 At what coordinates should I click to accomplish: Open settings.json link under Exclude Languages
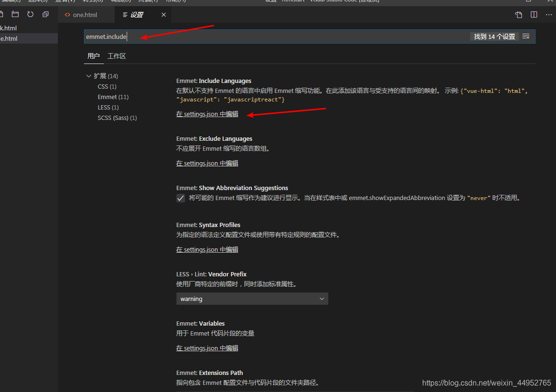click(207, 164)
